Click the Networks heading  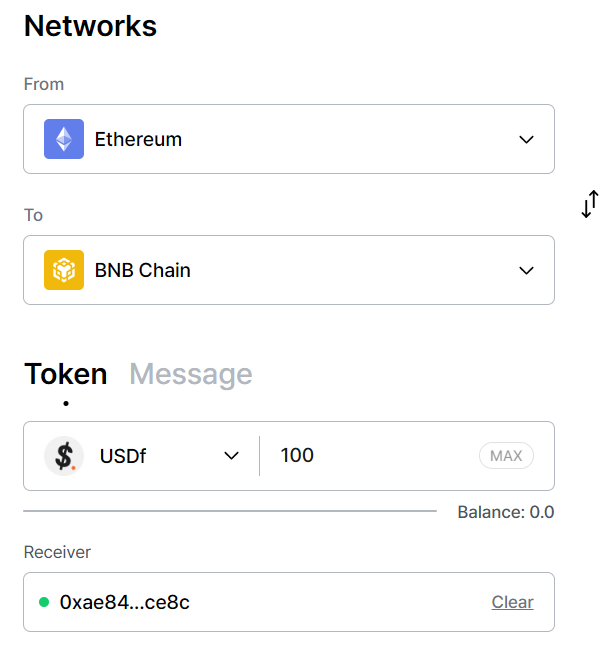click(91, 26)
